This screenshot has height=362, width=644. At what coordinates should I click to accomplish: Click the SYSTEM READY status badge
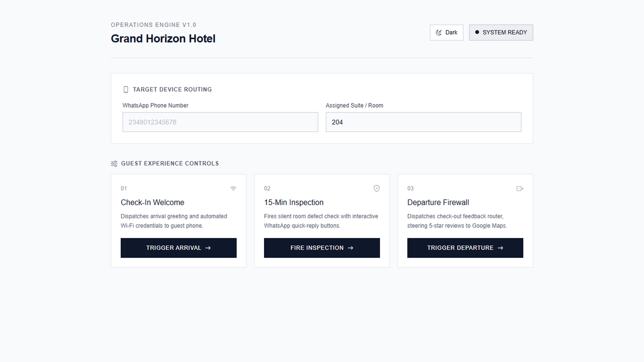(501, 32)
